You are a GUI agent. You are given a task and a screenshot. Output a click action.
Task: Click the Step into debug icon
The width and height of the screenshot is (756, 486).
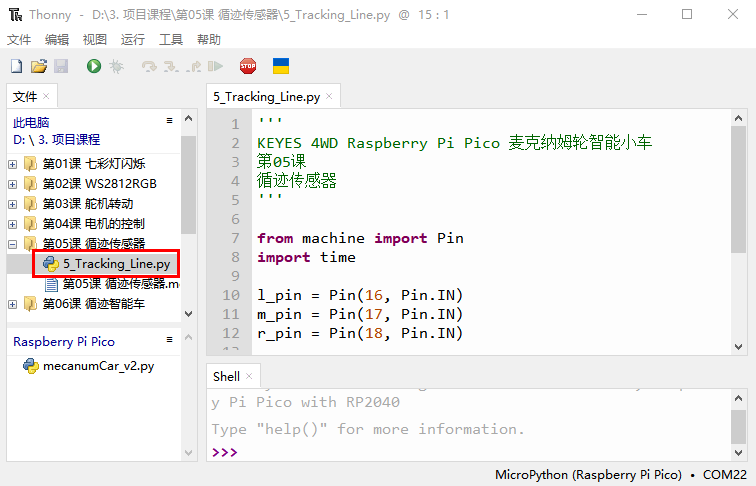(171, 66)
